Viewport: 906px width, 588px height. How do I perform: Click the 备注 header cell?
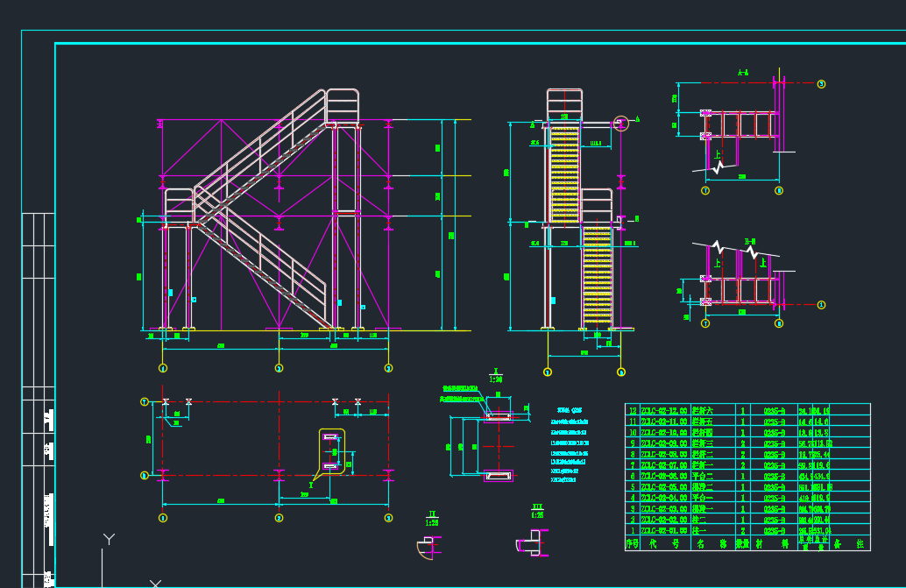(x=852, y=543)
